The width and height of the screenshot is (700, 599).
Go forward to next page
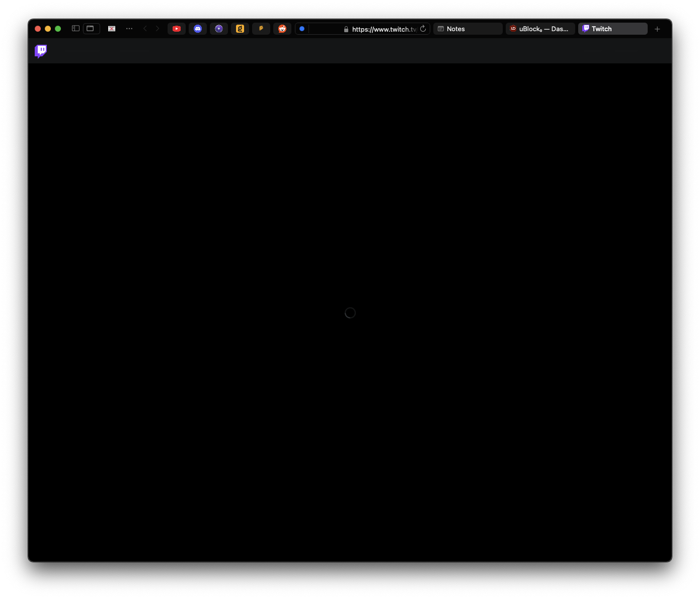point(158,29)
